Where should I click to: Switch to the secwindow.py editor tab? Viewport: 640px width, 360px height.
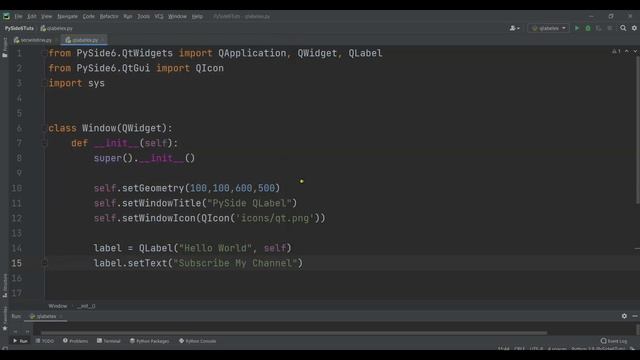coord(33,40)
